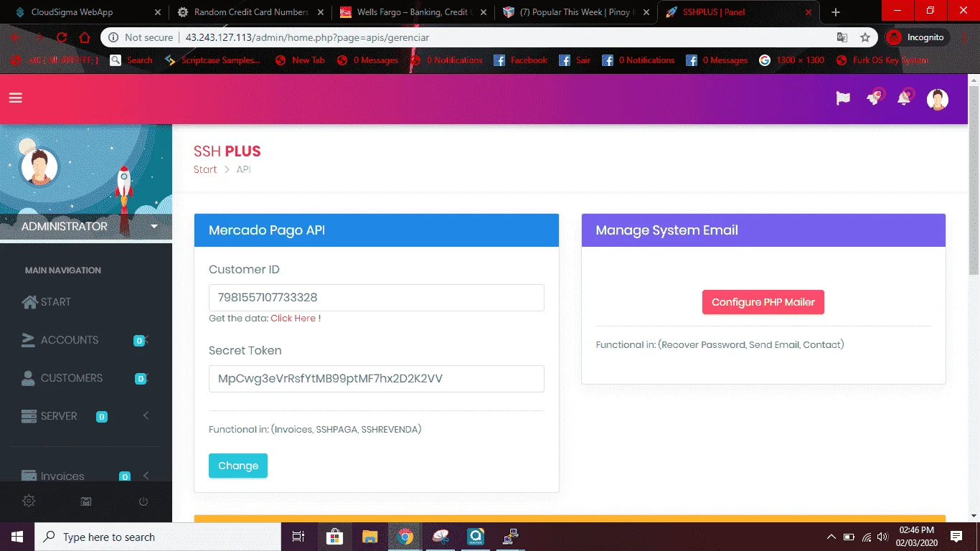
Task: Follow the 'Click Here' link
Action: [293, 319]
